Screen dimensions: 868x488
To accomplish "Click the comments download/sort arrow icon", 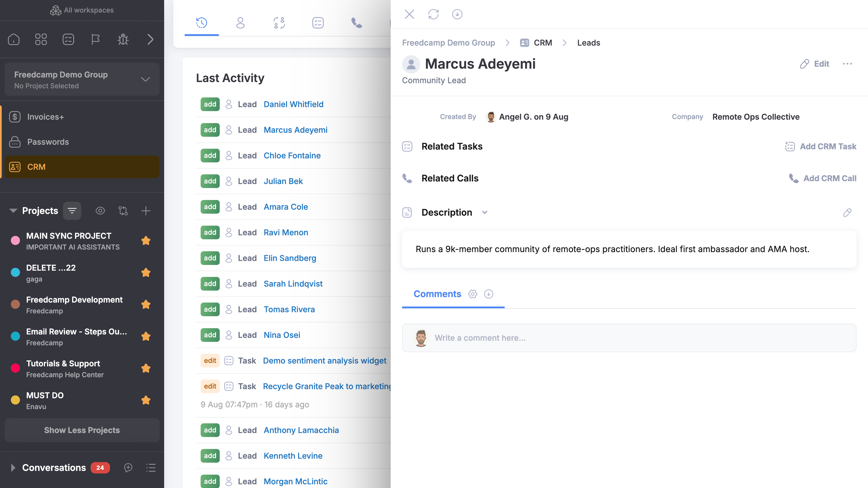I will 488,294.
